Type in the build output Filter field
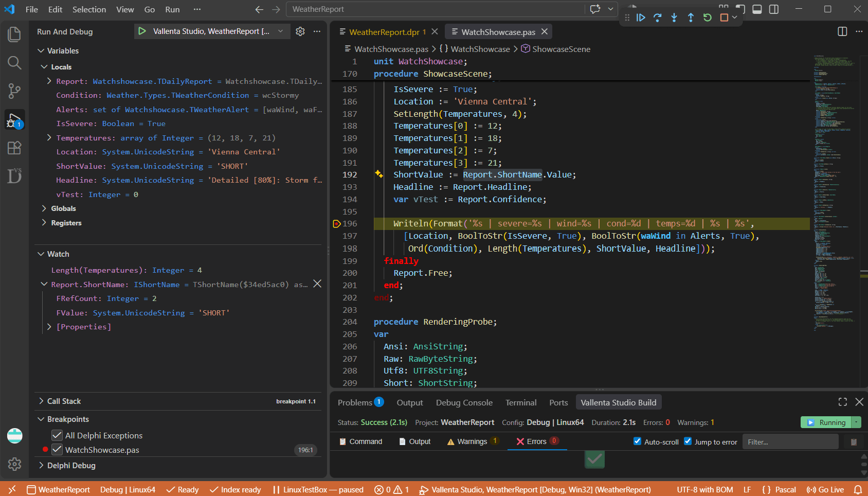Image resolution: width=868 pixels, height=496 pixels. pos(790,442)
